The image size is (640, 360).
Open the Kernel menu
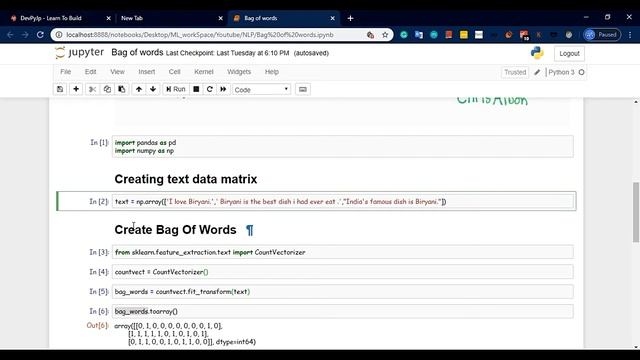coord(204,72)
